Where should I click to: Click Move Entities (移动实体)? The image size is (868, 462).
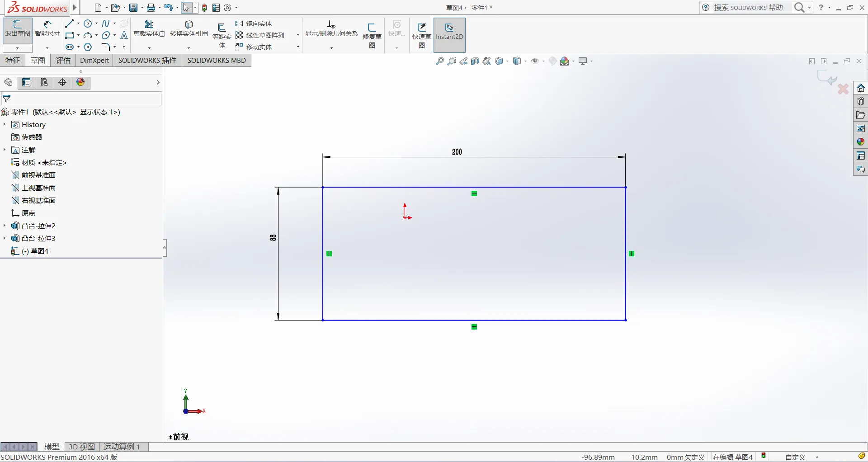pos(254,47)
